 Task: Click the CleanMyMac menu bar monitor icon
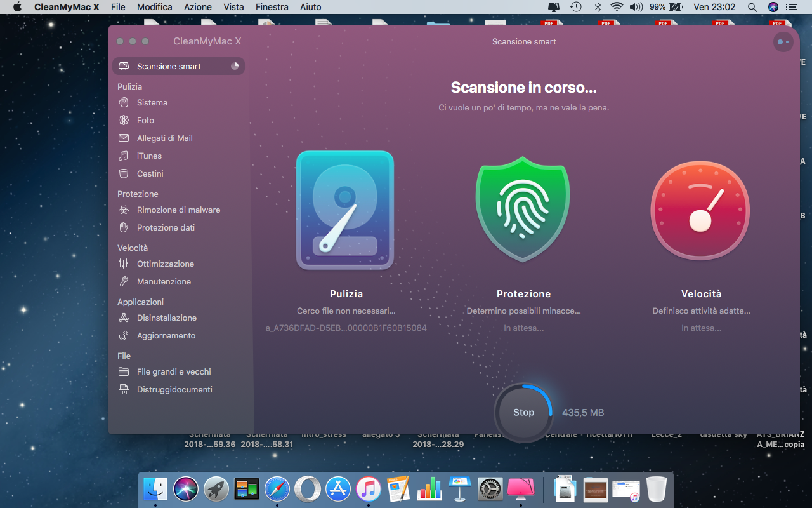click(x=554, y=7)
